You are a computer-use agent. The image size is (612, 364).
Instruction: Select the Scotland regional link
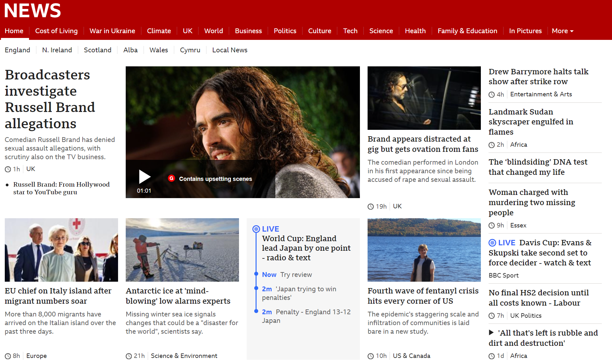(x=98, y=50)
